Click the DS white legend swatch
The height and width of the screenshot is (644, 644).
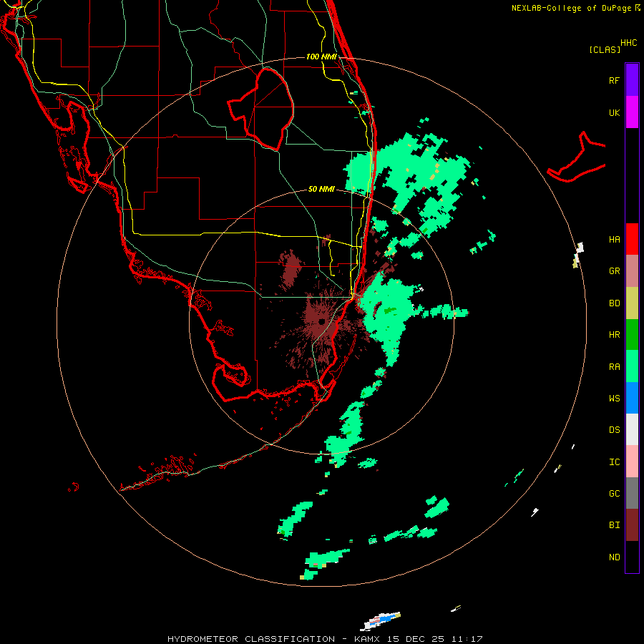[632, 429]
